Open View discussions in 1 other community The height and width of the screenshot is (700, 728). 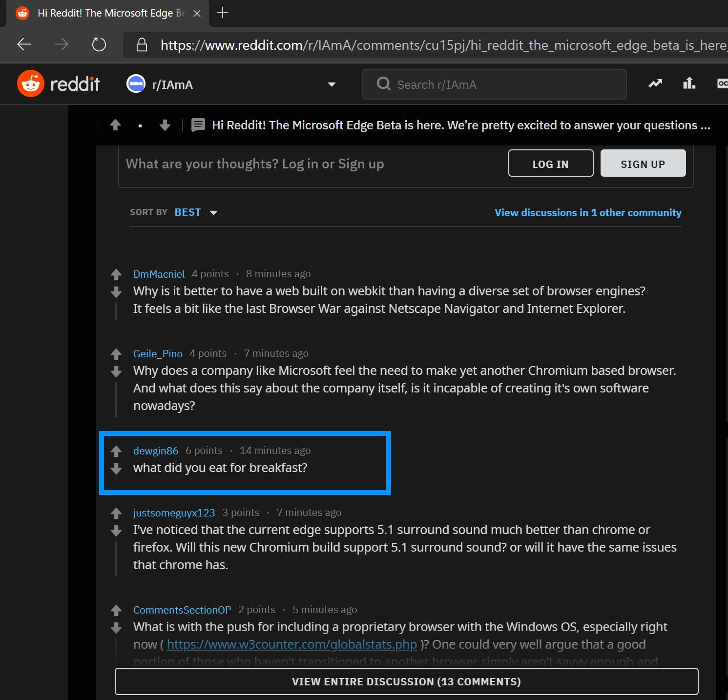click(x=588, y=213)
